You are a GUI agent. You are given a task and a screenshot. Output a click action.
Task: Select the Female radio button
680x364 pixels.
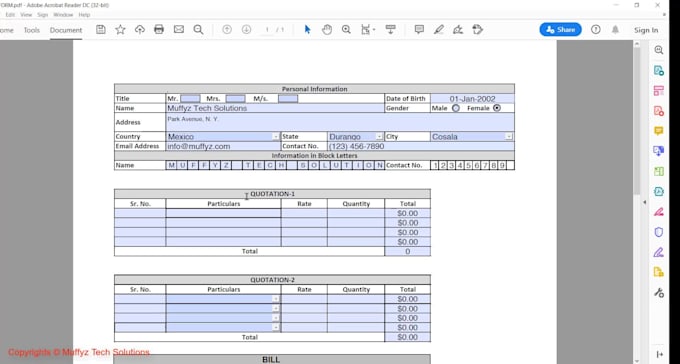(x=497, y=108)
